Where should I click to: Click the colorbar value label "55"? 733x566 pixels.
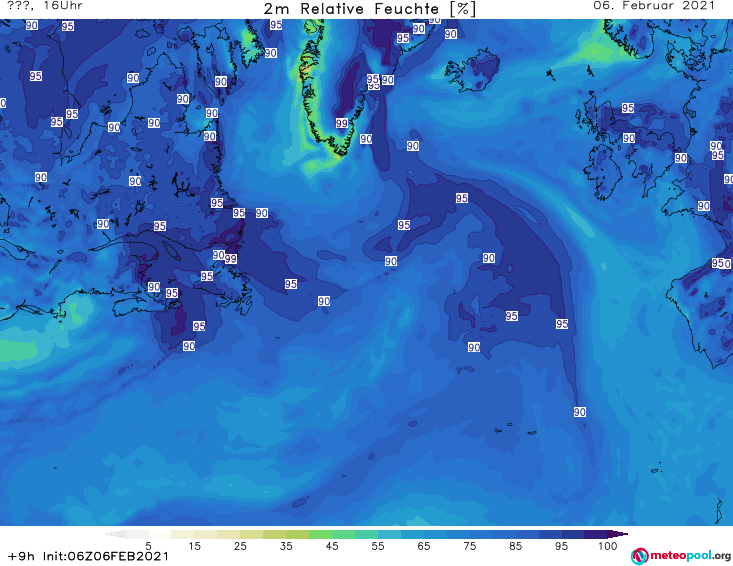pos(378,546)
